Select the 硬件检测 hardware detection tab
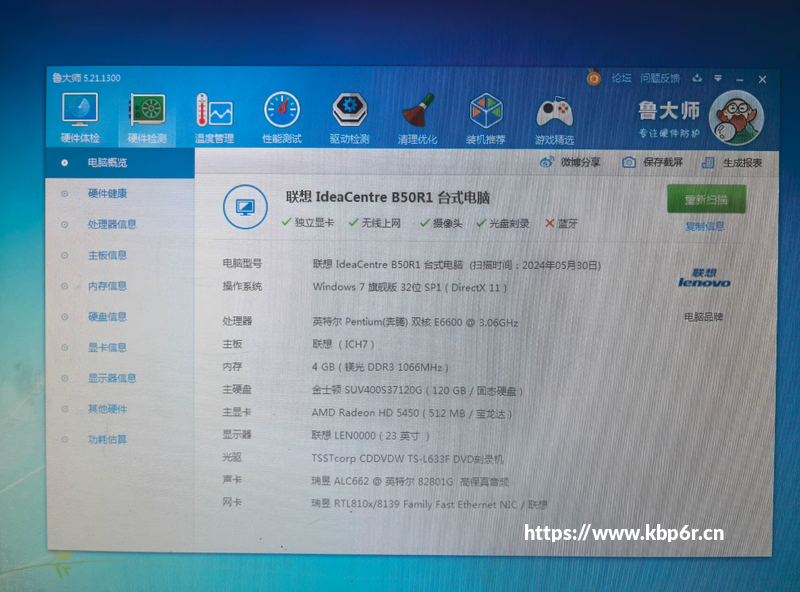 pyautogui.click(x=147, y=118)
